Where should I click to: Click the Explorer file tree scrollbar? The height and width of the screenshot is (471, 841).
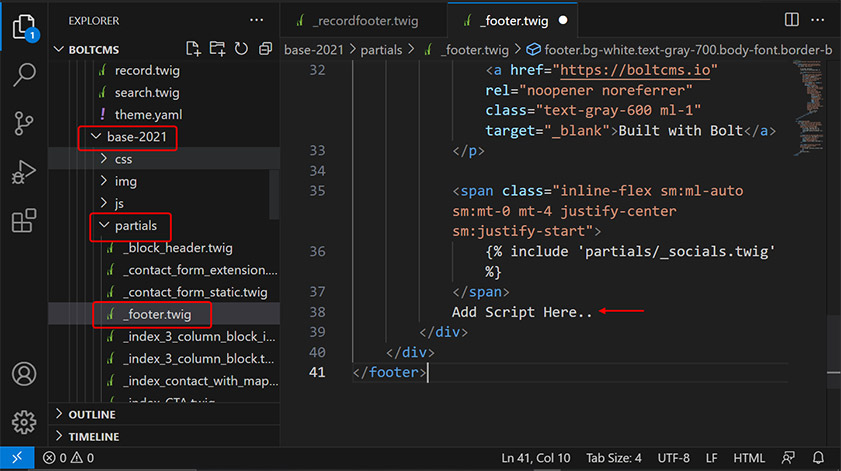click(274, 194)
